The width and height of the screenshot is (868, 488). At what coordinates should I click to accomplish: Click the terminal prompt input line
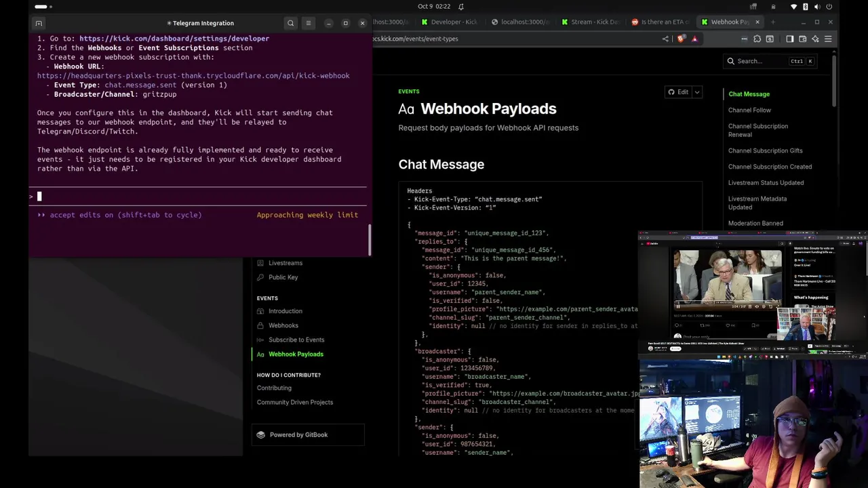198,197
